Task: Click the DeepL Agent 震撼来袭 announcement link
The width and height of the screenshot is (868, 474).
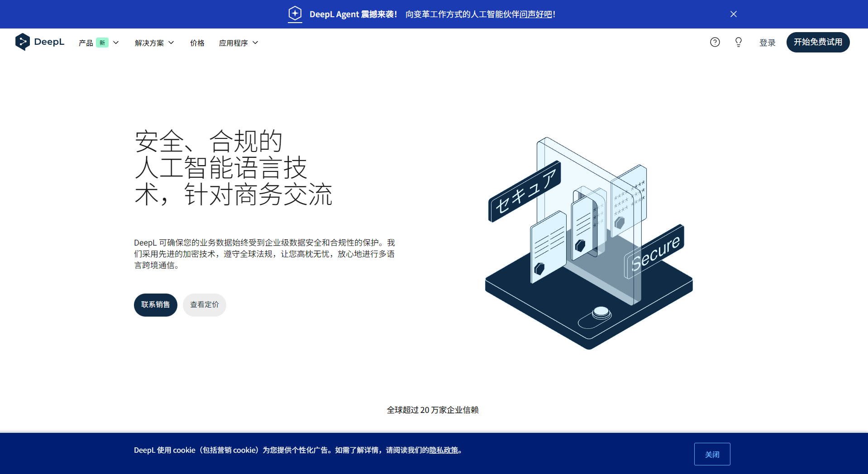Action: 353,14
